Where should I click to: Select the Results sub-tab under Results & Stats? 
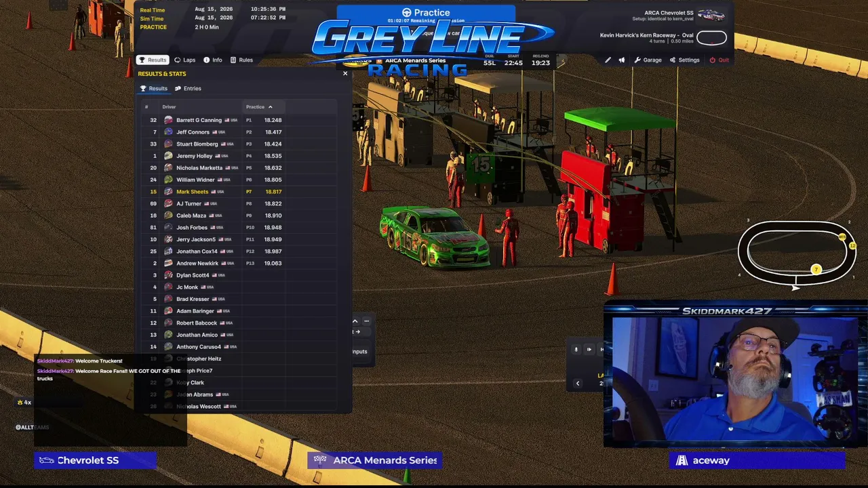click(x=153, y=88)
